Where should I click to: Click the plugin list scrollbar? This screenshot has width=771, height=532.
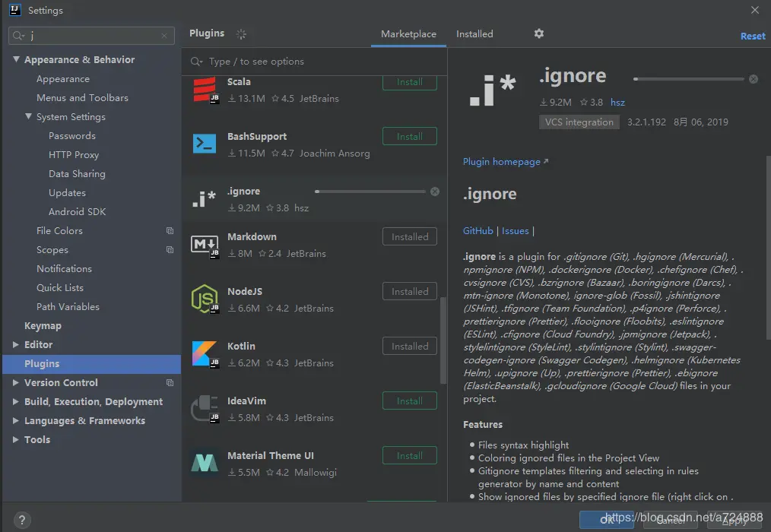(x=443, y=340)
